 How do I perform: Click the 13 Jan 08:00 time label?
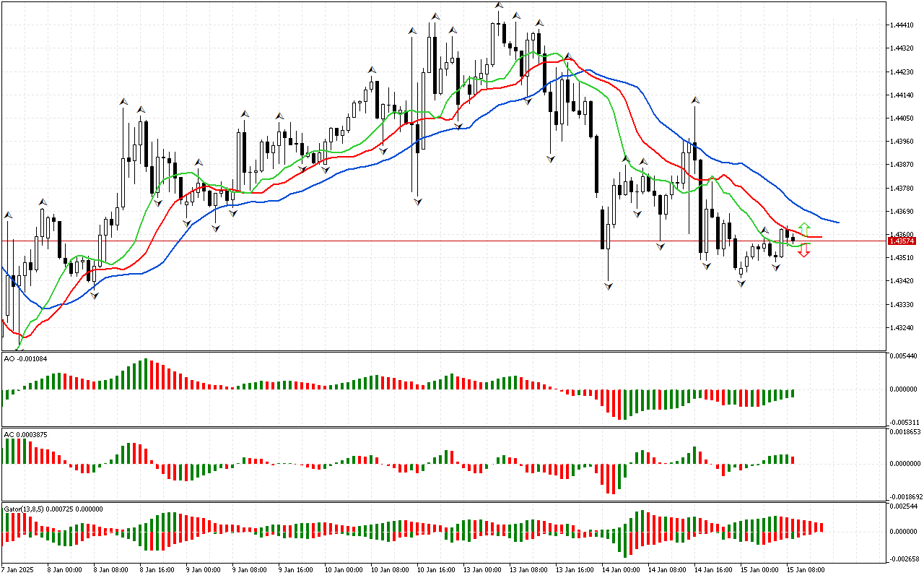click(528, 569)
